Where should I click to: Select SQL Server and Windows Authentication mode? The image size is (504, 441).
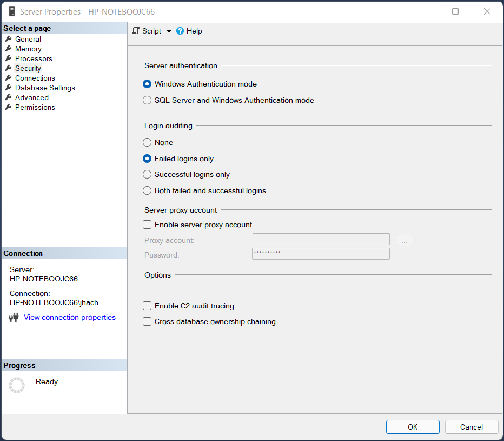tap(147, 100)
